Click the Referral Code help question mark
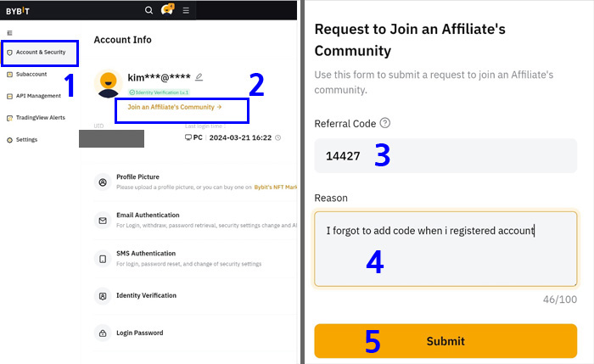594x364 pixels. coord(385,123)
